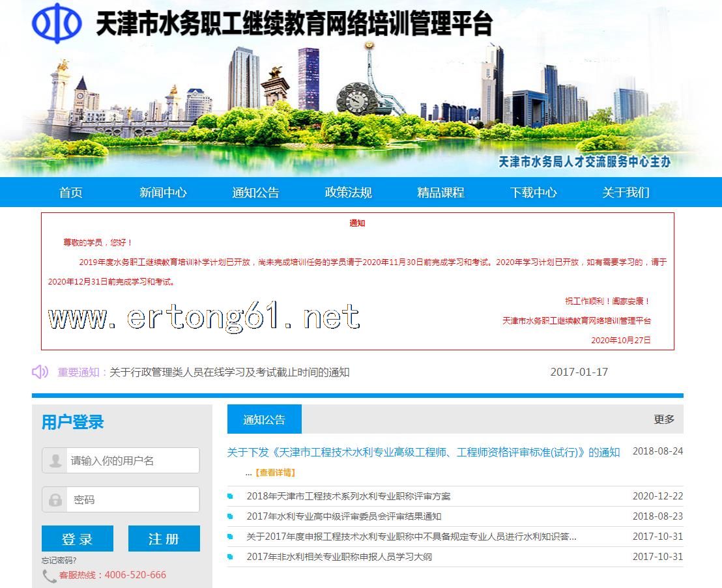Go to 通知公告 in the navigation bar
722x588 pixels.
(x=255, y=193)
